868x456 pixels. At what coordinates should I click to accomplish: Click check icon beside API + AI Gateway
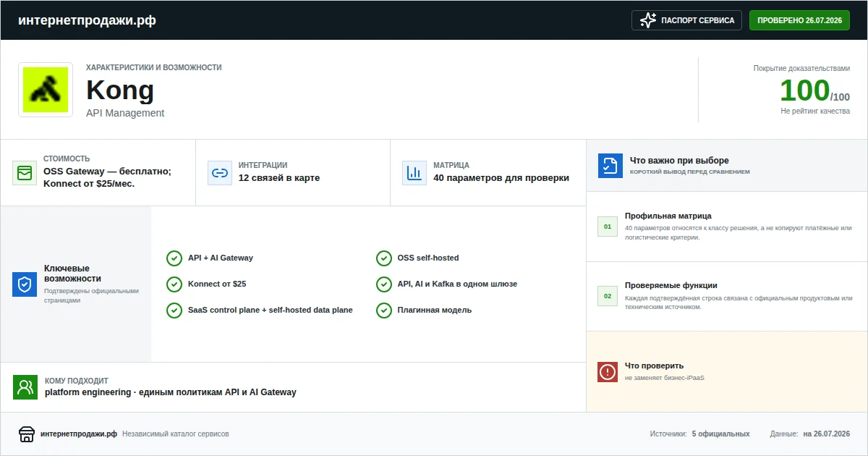[x=174, y=258]
